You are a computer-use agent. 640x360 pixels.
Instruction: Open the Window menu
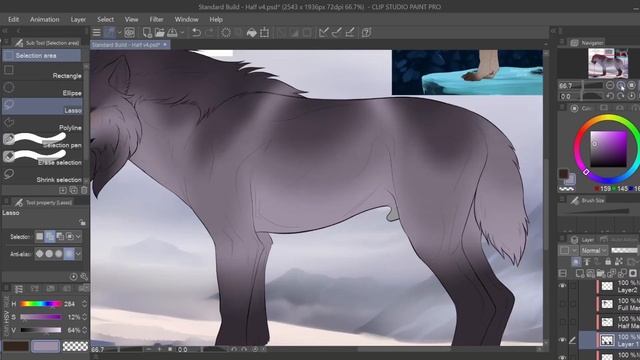pyautogui.click(x=187, y=19)
